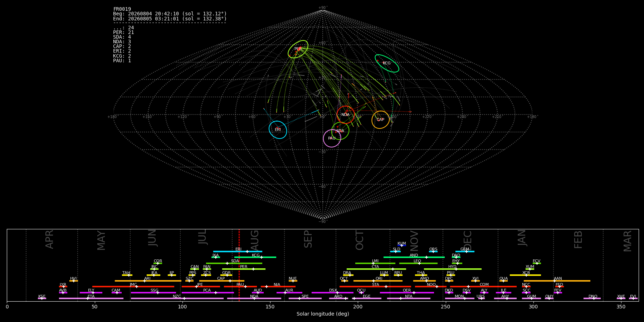Image resolution: width=644 pixels, height=322 pixels.
Task: Select the KCG green radiant ellipse
Action: coord(387,63)
